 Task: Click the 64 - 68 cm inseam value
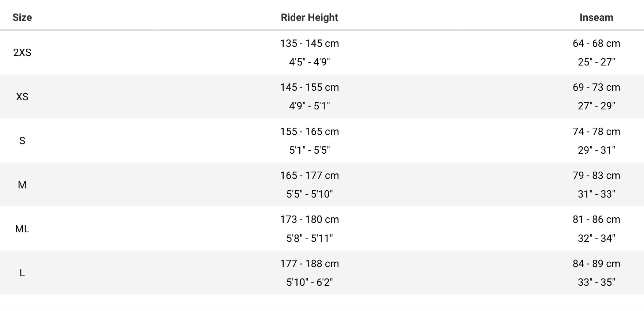click(x=596, y=44)
